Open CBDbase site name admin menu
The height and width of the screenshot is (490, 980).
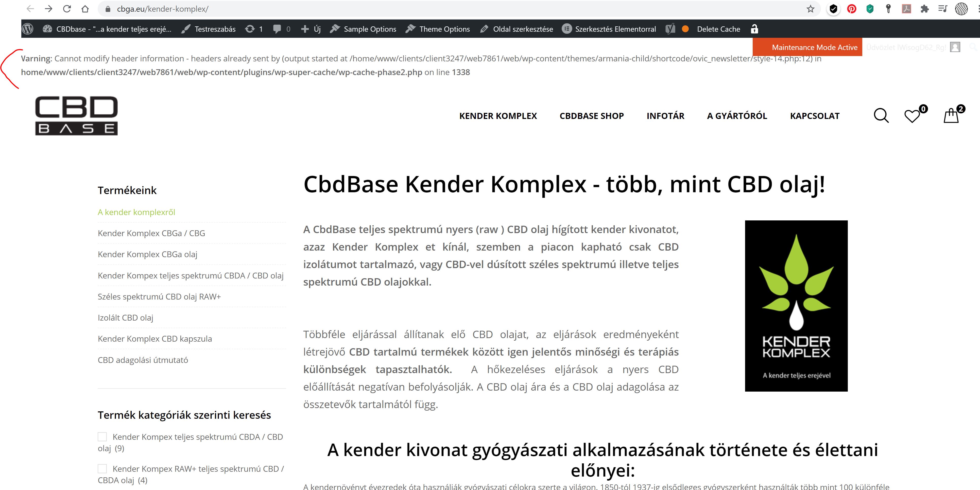pyautogui.click(x=107, y=29)
